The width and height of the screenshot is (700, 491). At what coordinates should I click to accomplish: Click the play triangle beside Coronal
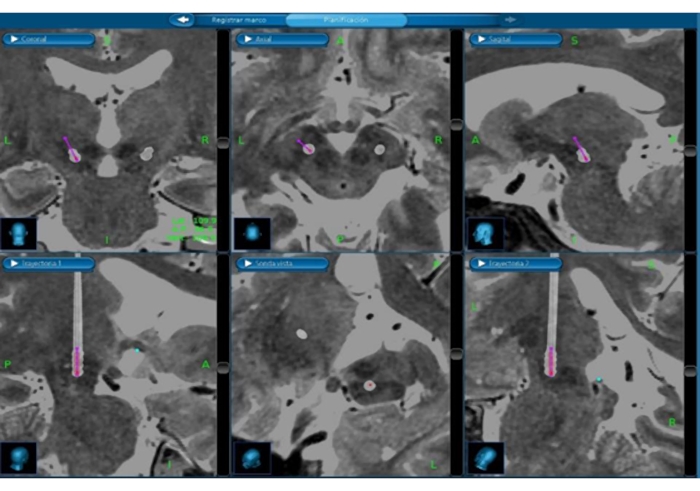14,39
